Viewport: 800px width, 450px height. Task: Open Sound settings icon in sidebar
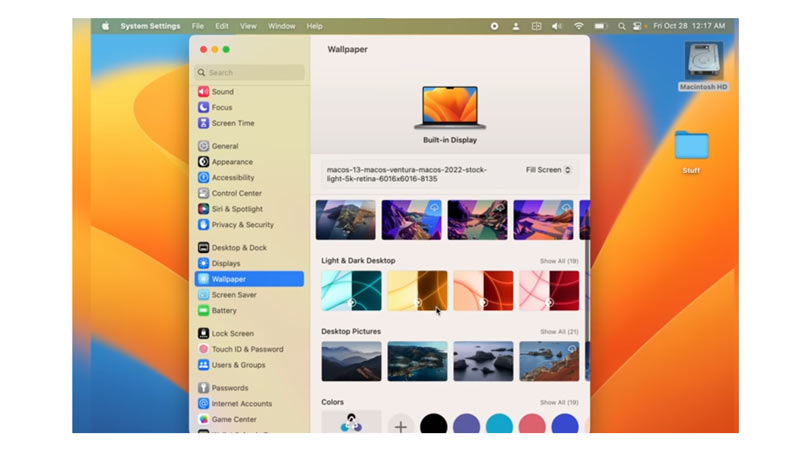(203, 91)
